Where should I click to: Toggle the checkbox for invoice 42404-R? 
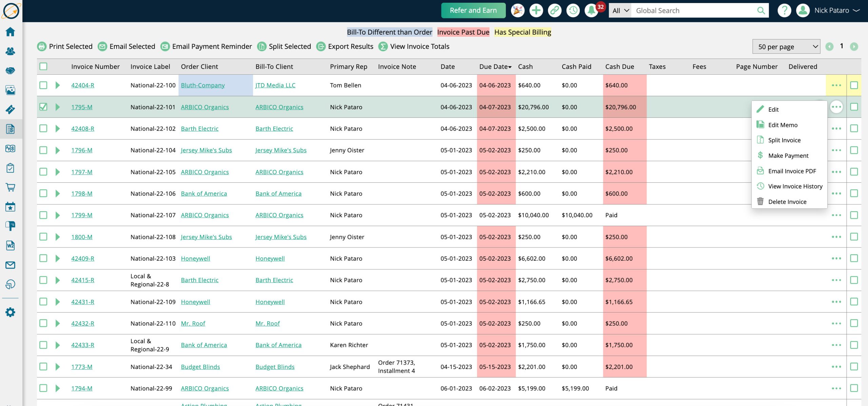(x=43, y=85)
